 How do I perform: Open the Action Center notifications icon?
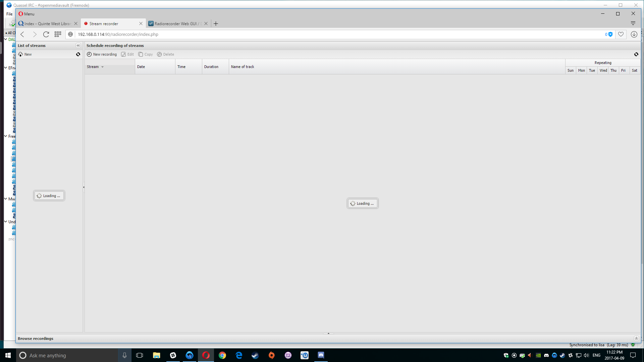pos(633,355)
